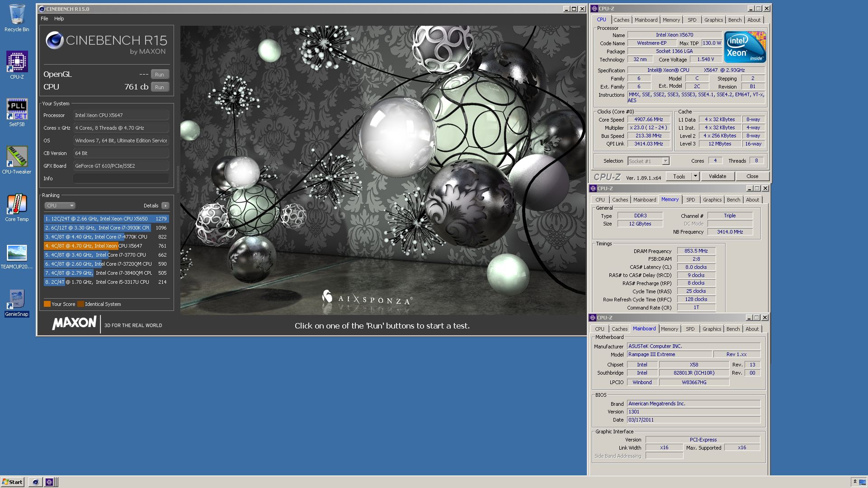Click CPU-Z Mainboard window title icon
Viewport: 868px width, 488px height.
(x=593, y=318)
